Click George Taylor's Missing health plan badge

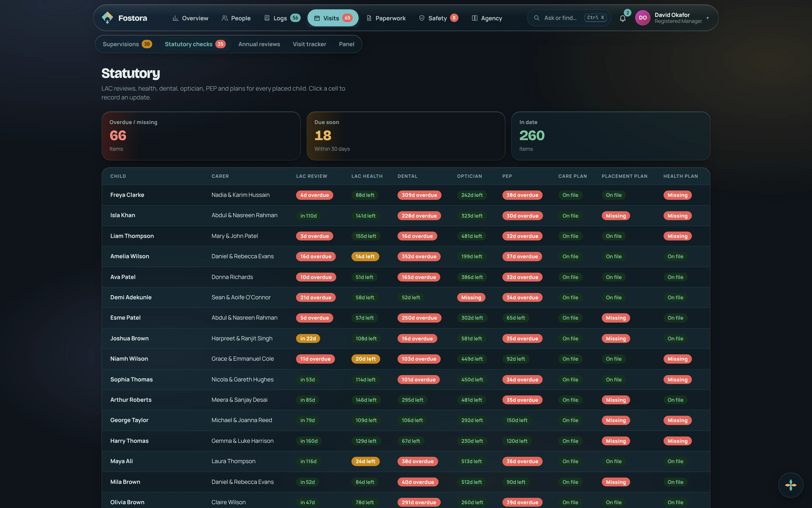678,420
